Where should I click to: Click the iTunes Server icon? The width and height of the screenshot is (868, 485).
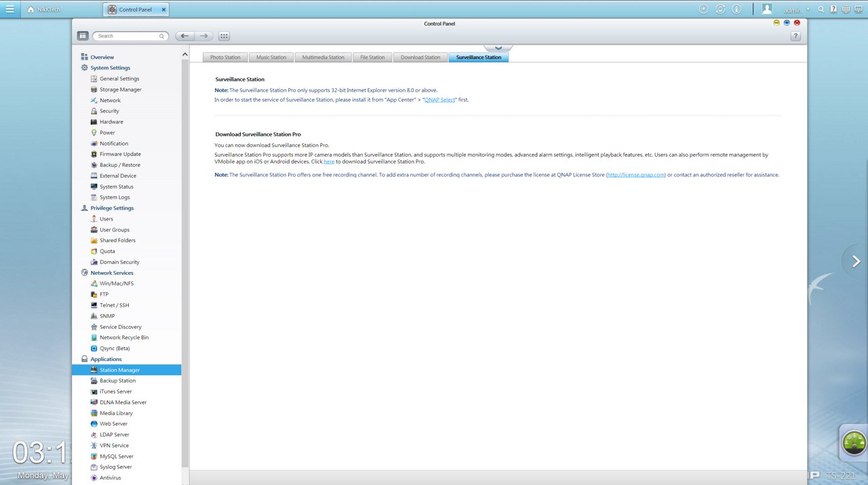(94, 391)
